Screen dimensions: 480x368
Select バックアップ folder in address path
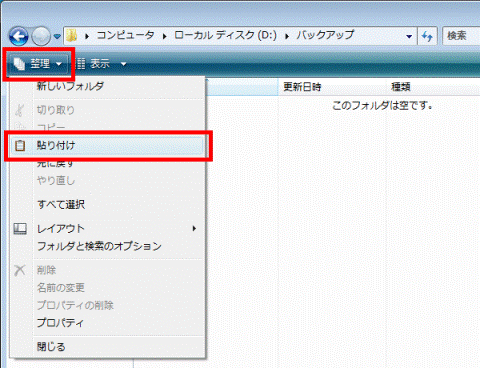click(325, 35)
